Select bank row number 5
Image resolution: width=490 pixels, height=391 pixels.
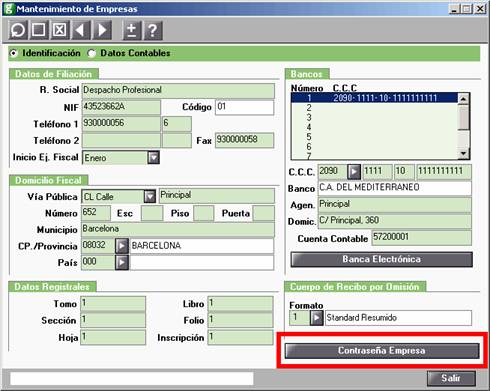(374, 137)
